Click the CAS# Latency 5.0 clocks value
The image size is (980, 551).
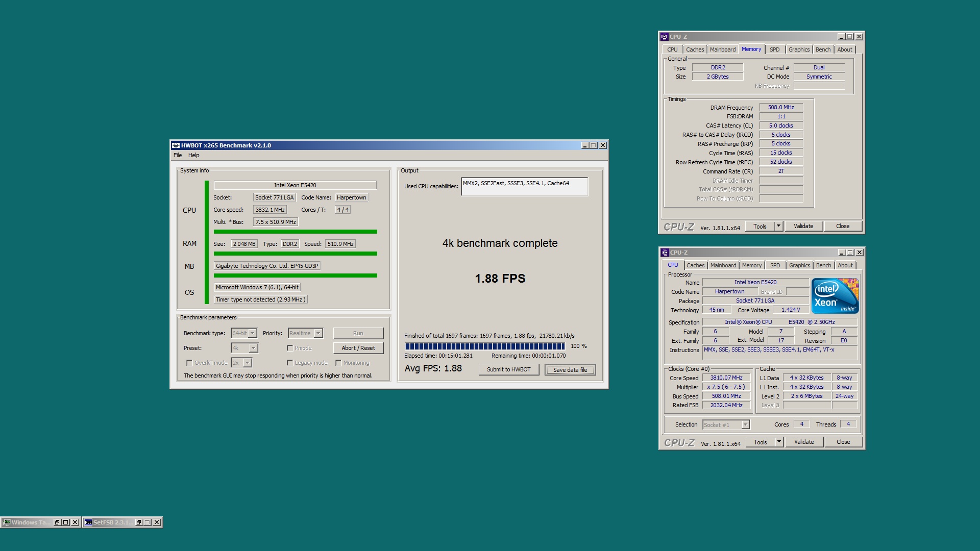[781, 126]
